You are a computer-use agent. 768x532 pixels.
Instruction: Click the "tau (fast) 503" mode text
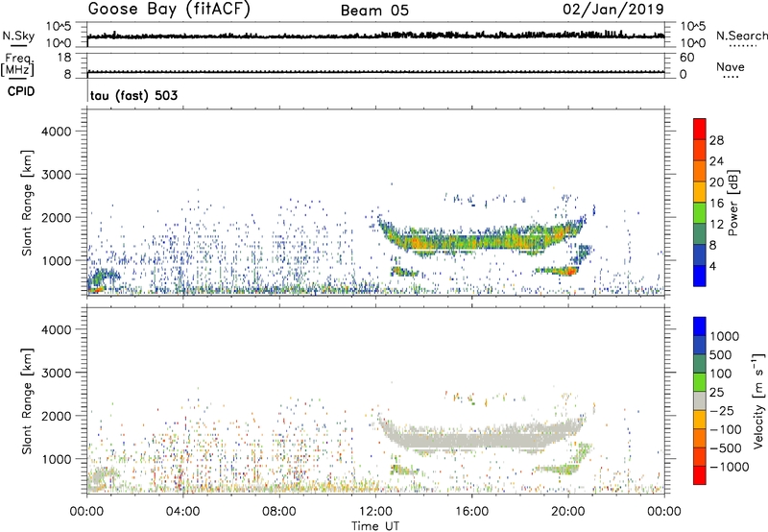point(133,95)
